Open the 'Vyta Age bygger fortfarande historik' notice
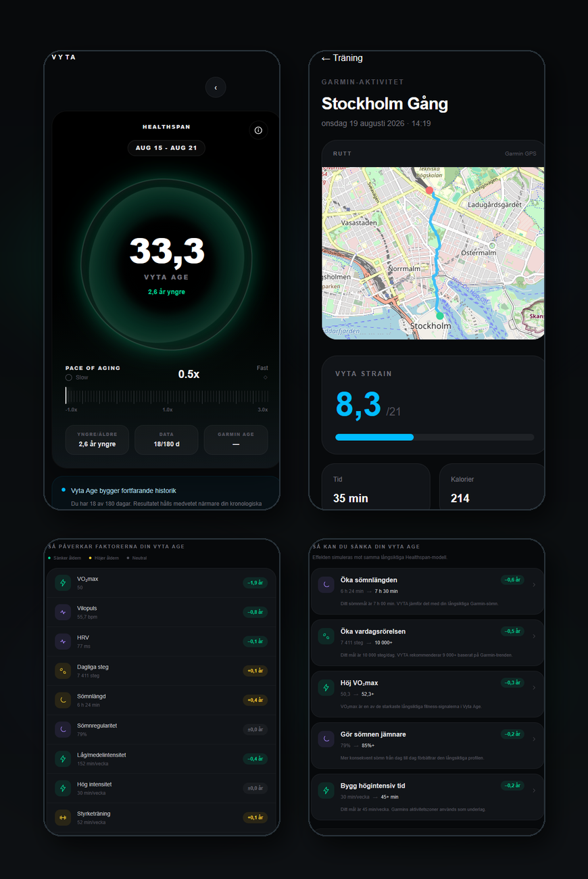Image resolution: width=588 pixels, height=879 pixels. click(166, 493)
